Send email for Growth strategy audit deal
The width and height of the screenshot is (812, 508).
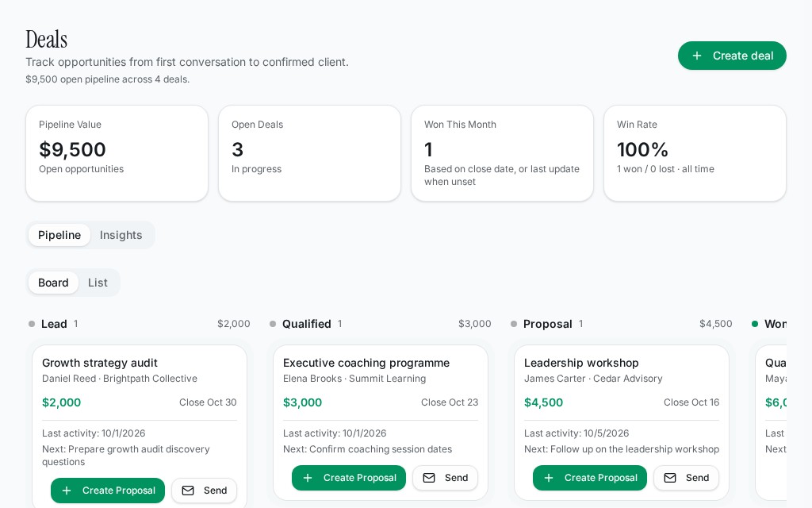204,491
